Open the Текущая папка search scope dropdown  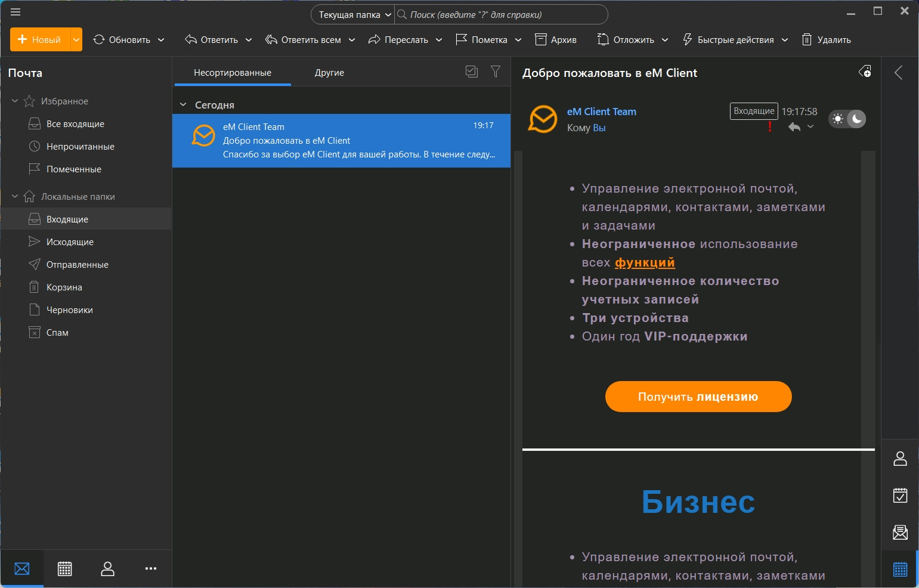(x=354, y=15)
